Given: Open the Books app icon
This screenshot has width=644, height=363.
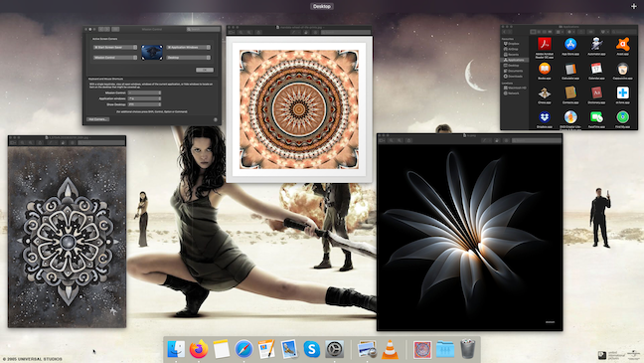Looking at the screenshot, I should click(545, 69).
